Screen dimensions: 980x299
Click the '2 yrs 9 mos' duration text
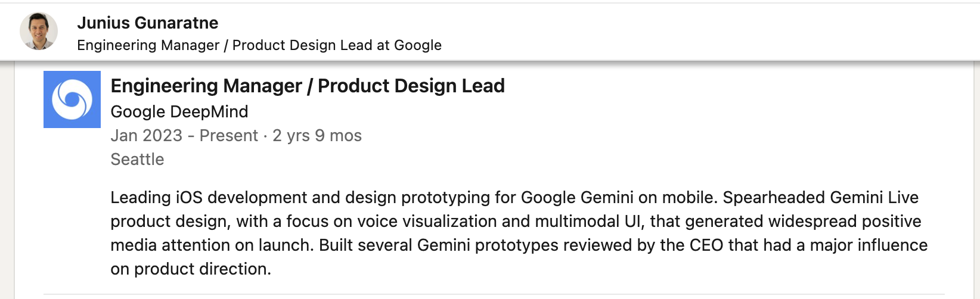click(317, 136)
